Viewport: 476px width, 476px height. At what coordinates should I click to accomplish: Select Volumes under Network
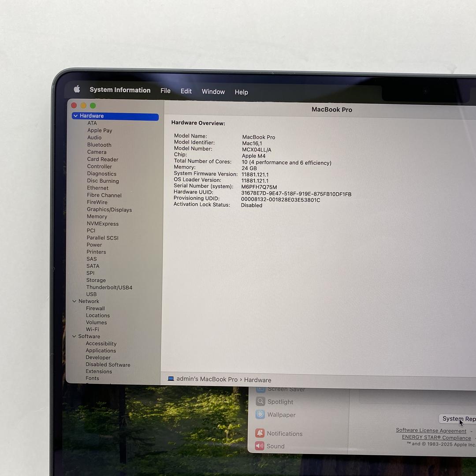coord(96,322)
